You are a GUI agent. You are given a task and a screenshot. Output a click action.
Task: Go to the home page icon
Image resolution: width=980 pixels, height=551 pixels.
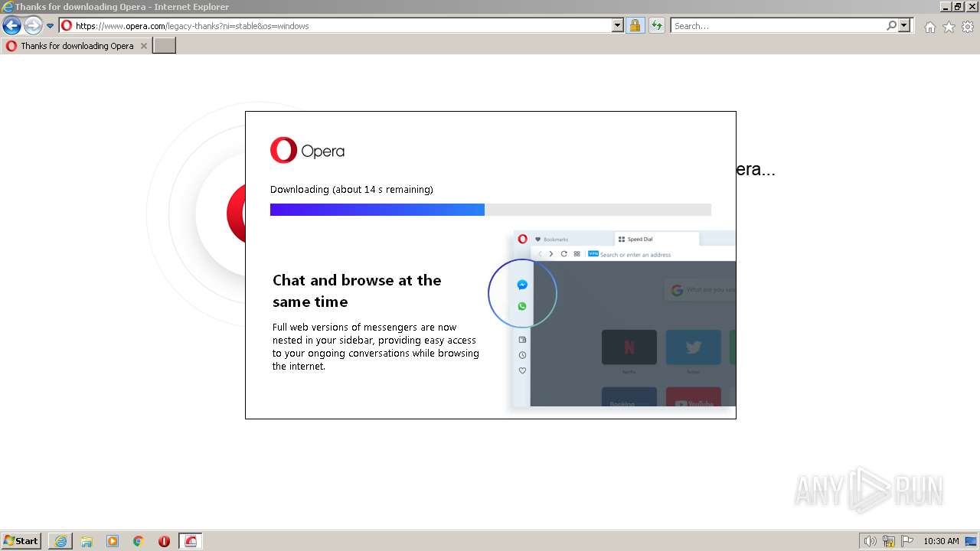pos(929,27)
